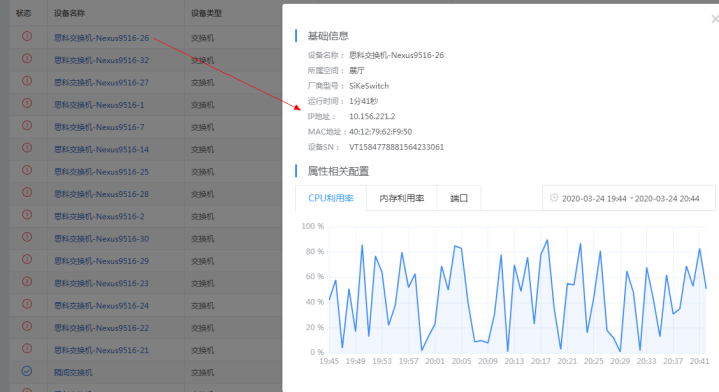Click the MAC address 40:12:79:62:F9:50
Image resolution: width=719 pixels, height=392 pixels.
[x=381, y=132]
